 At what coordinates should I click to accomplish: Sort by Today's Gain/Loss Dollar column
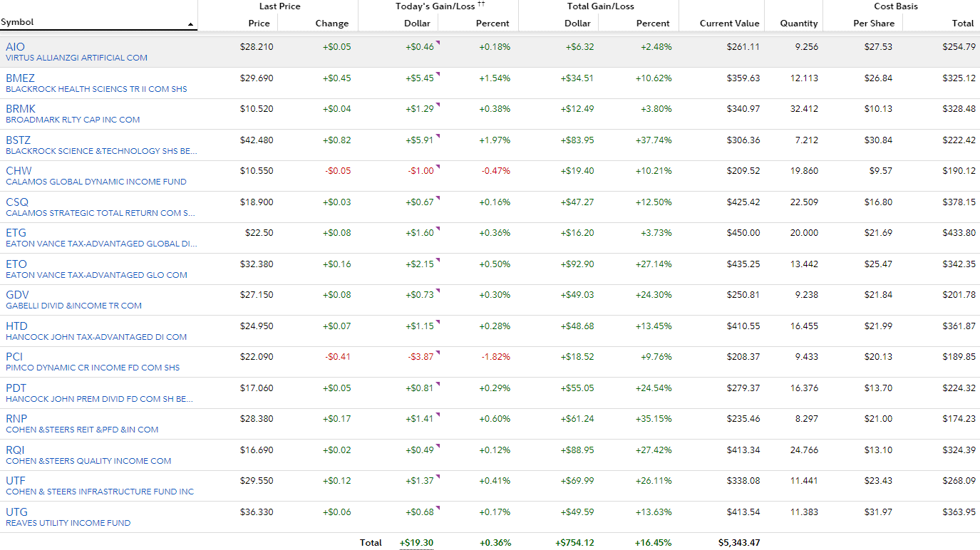coord(417,23)
